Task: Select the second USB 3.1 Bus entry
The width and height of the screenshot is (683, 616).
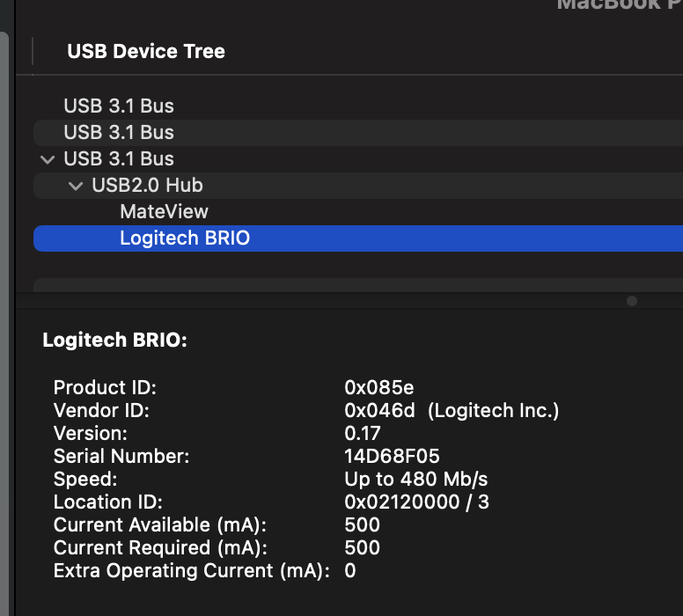Action: tap(119, 133)
